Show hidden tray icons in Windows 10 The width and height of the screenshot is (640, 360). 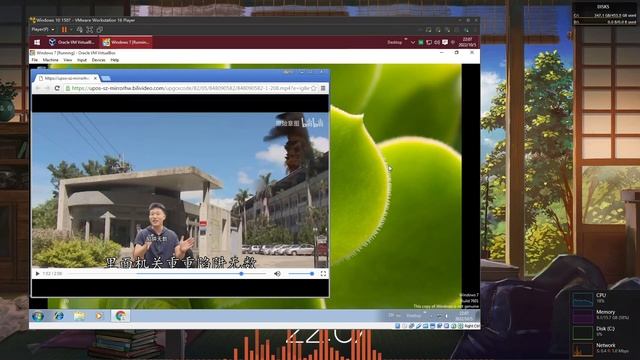tap(413, 42)
